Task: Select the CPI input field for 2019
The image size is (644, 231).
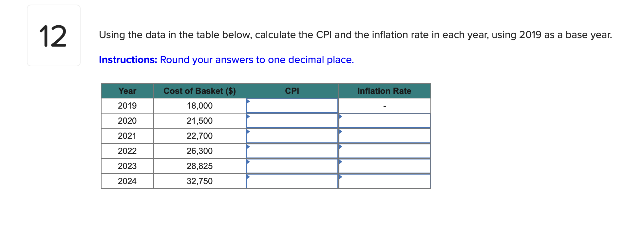Action: pos(293,106)
